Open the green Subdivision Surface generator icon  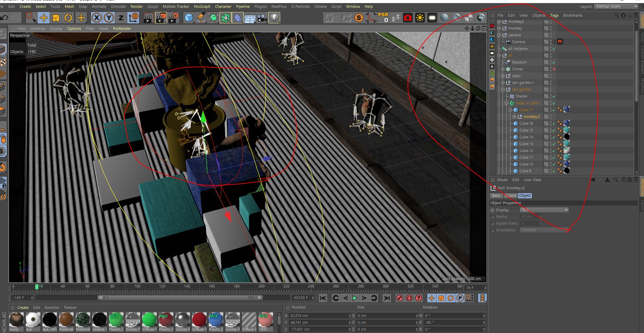pyautogui.click(x=213, y=18)
